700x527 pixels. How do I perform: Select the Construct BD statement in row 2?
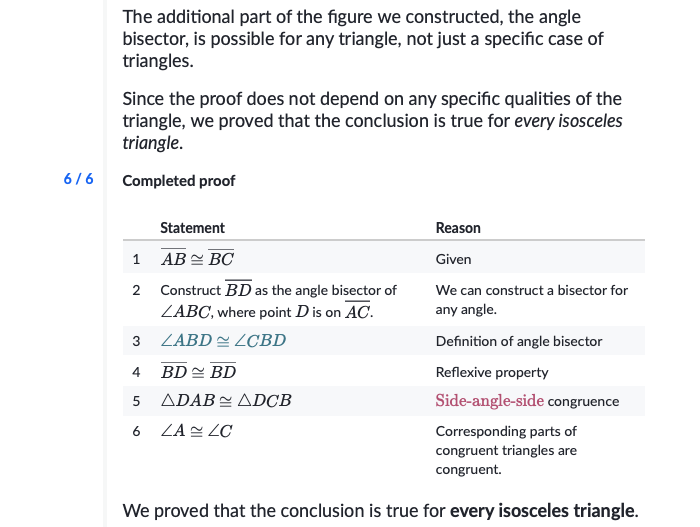pos(279,300)
